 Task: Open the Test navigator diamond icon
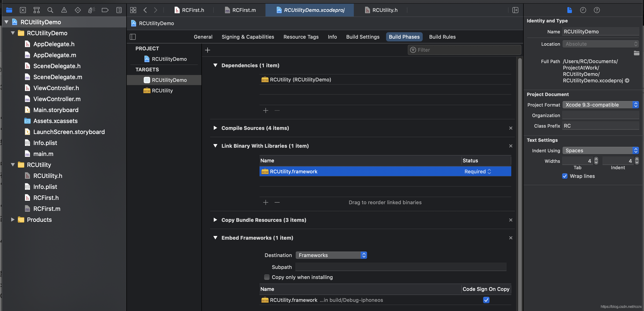[78, 10]
